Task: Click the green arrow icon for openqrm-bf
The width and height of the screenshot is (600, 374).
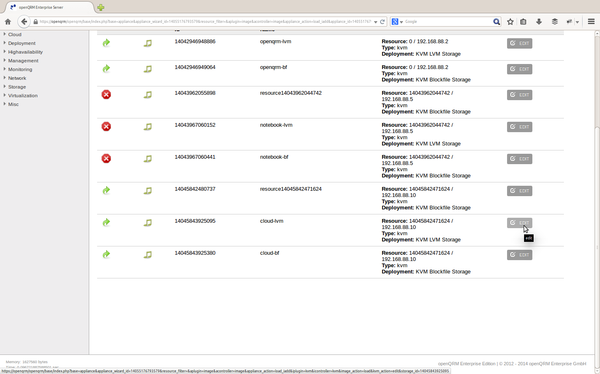Action: 106,69
